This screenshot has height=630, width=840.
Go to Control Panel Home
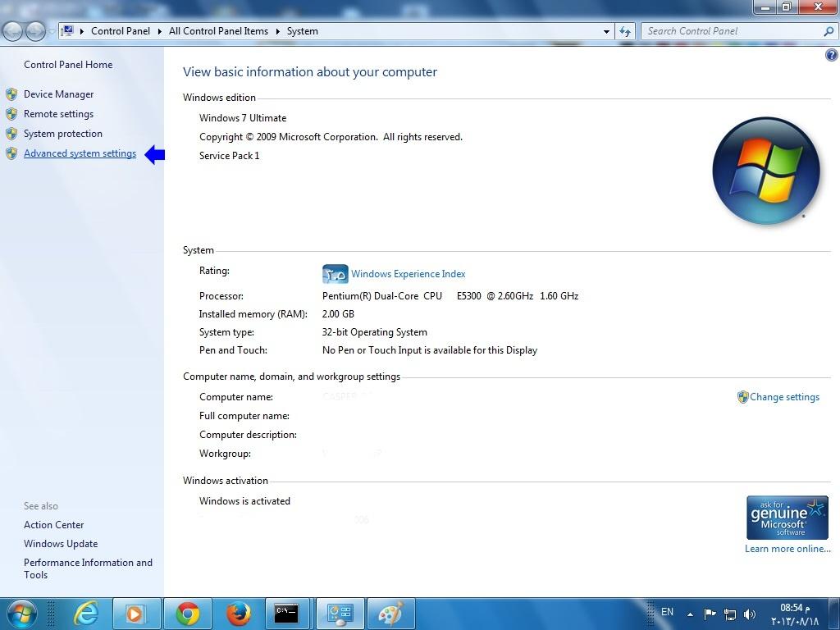pyautogui.click(x=68, y=65)
